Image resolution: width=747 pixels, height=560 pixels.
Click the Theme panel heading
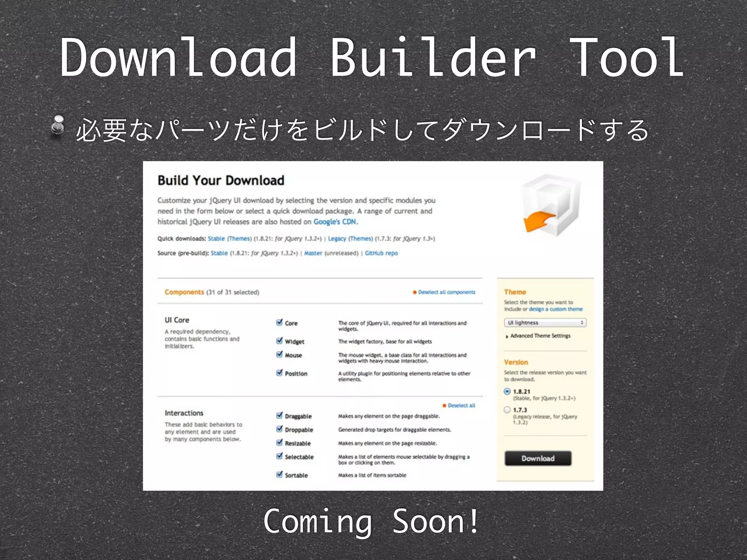[x=515, y=292]
